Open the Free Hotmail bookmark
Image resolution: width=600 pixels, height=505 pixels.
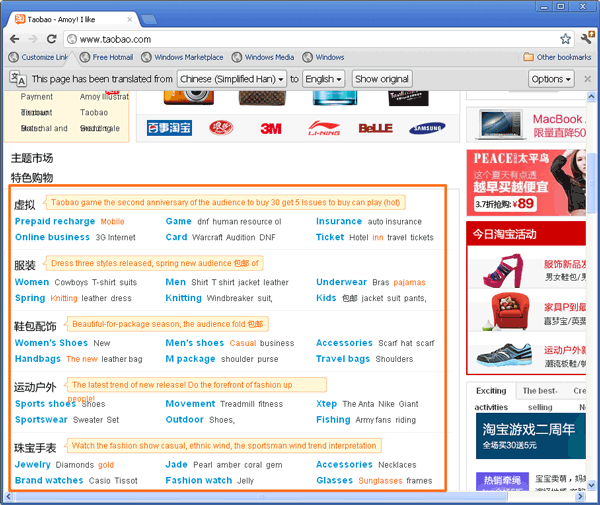106,57
